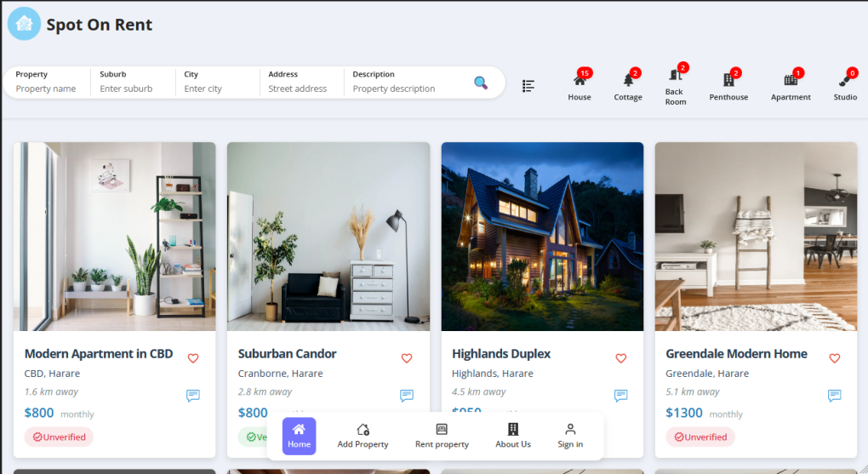Click the Highlands, Harare location text

coord(493,374)
